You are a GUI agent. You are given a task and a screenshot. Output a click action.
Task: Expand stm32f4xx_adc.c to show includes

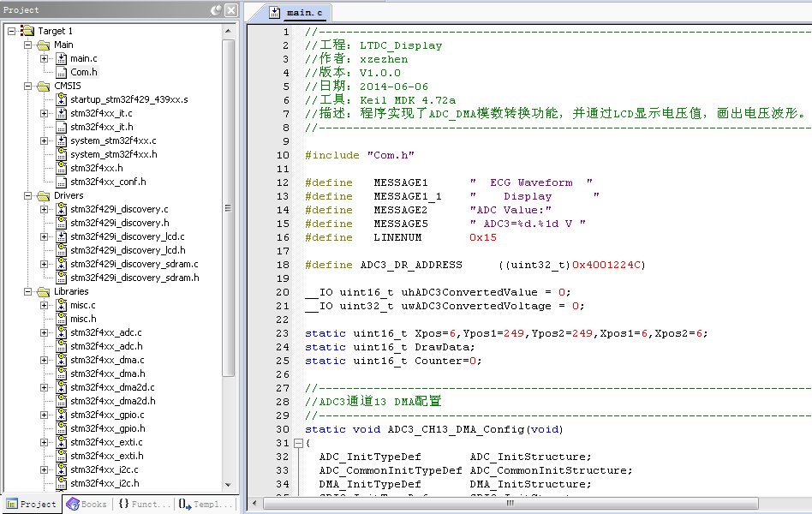[x=45, y=332]
